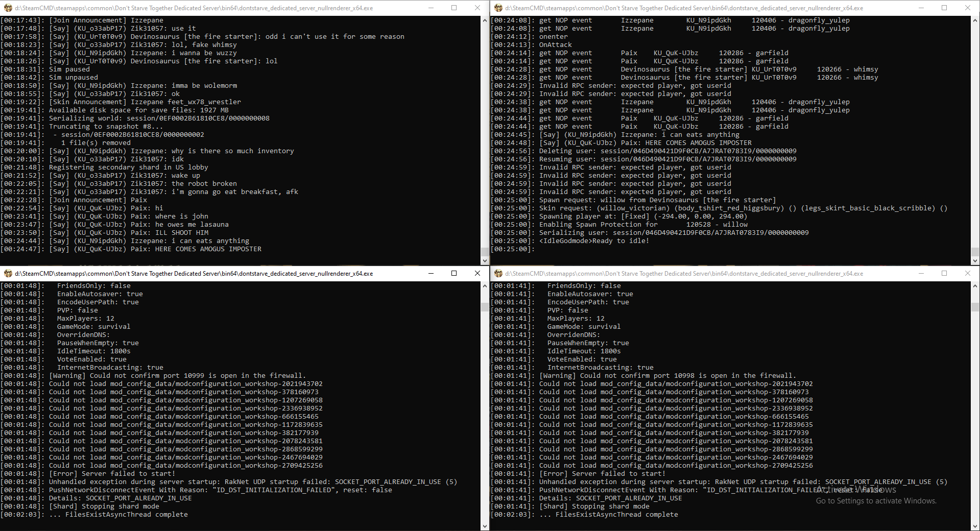This screenshot has height=531, width=980.
Task: Click the scrollbar thumb in the bottom-left console
Action: pos(485,307)
